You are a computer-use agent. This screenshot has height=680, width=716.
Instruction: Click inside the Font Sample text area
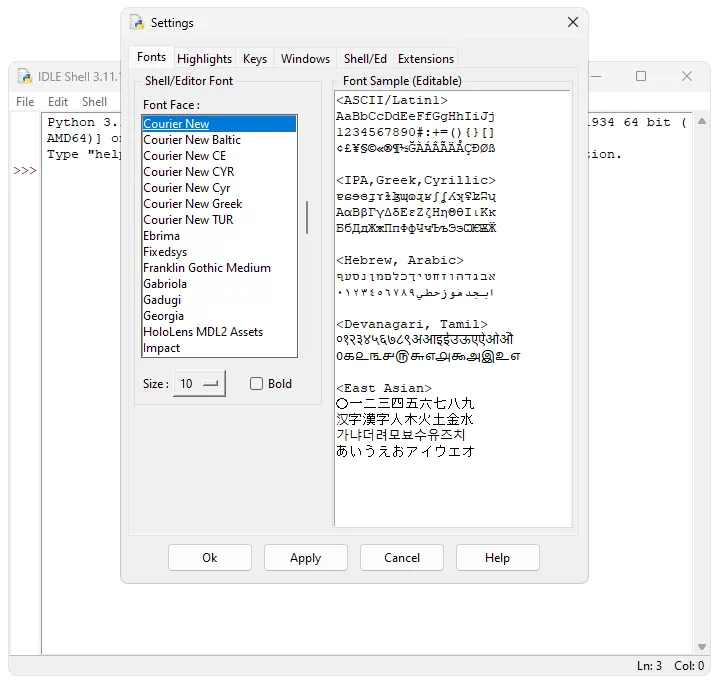(453, 309)
